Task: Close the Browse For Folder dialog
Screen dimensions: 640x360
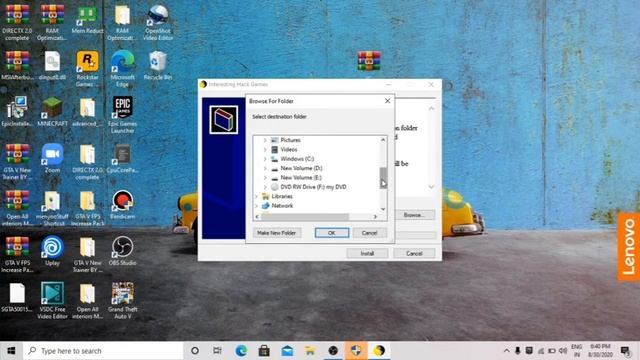Action: tap(387, 101)
